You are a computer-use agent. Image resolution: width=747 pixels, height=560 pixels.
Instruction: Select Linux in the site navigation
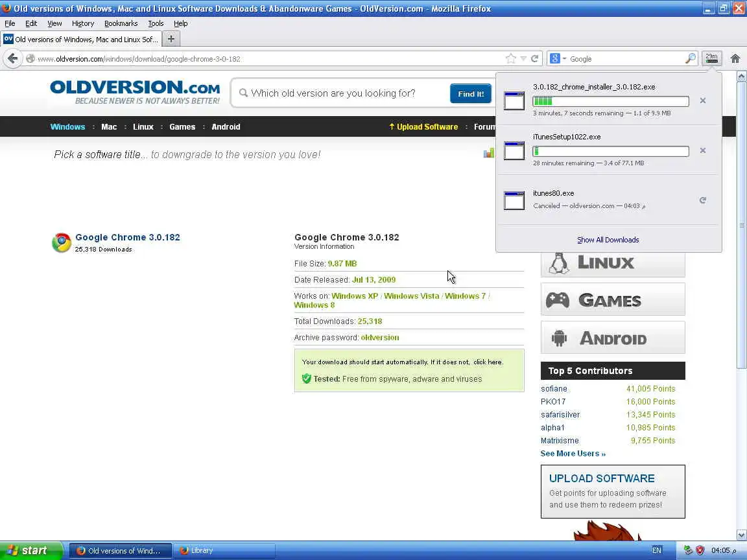coord(143,126)
